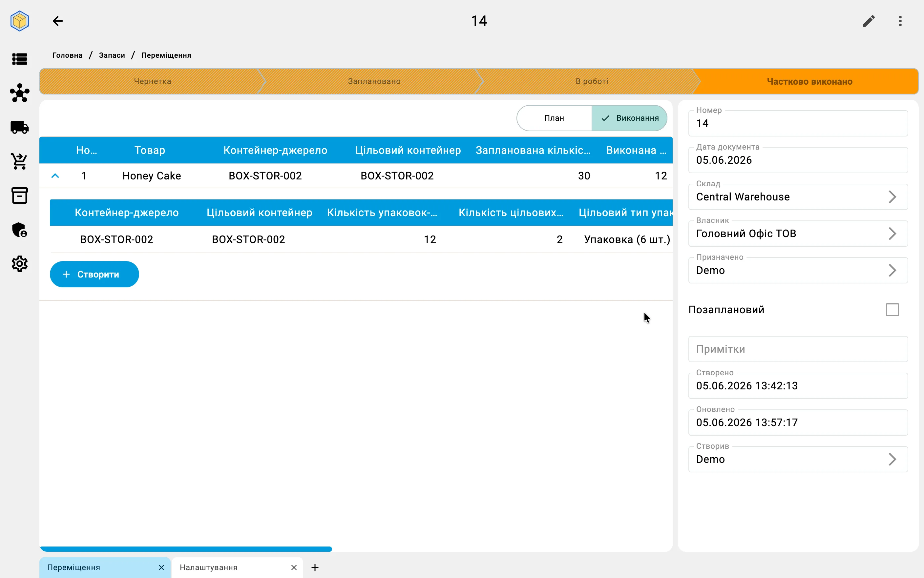This screenshot has width=924, height=578.
Task: Select the Виконання view toggle
Action: (629, 118)
